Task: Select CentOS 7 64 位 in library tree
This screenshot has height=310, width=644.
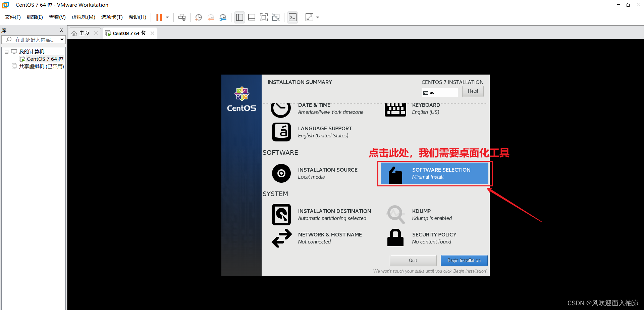Action: tap(45, 59)
